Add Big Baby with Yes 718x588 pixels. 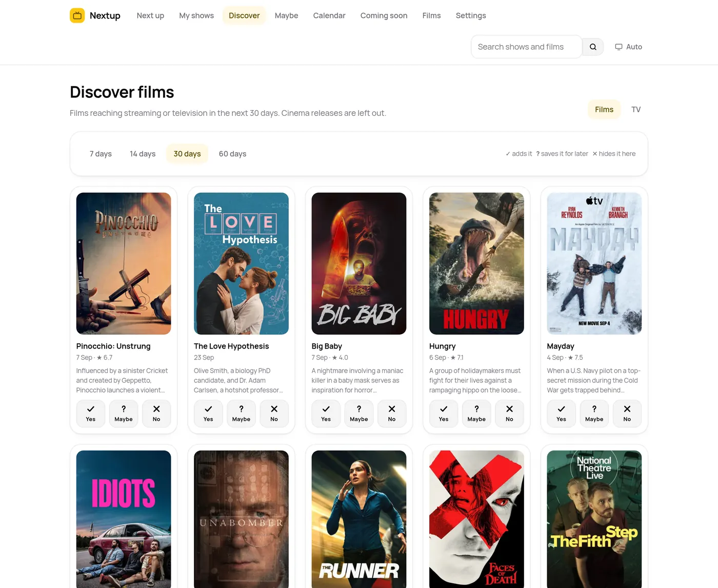click(x=326, y=414)
